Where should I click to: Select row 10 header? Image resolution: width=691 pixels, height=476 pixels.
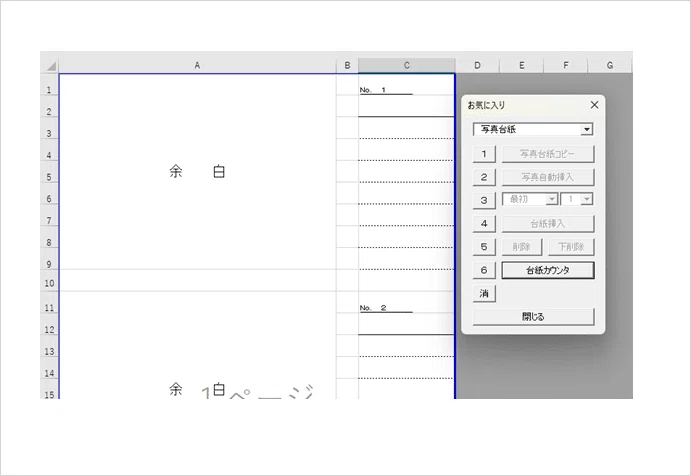49,283
